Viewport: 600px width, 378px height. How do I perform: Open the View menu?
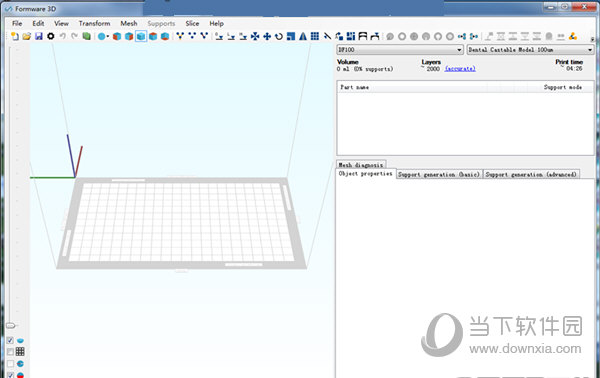tap(61, 23)
